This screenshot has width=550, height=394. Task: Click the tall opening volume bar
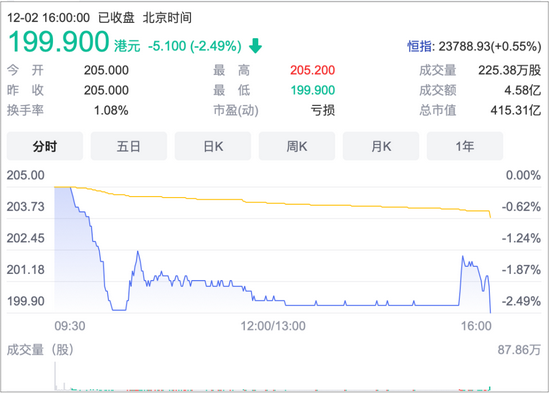pyautogui.click(x=55, y=375)
